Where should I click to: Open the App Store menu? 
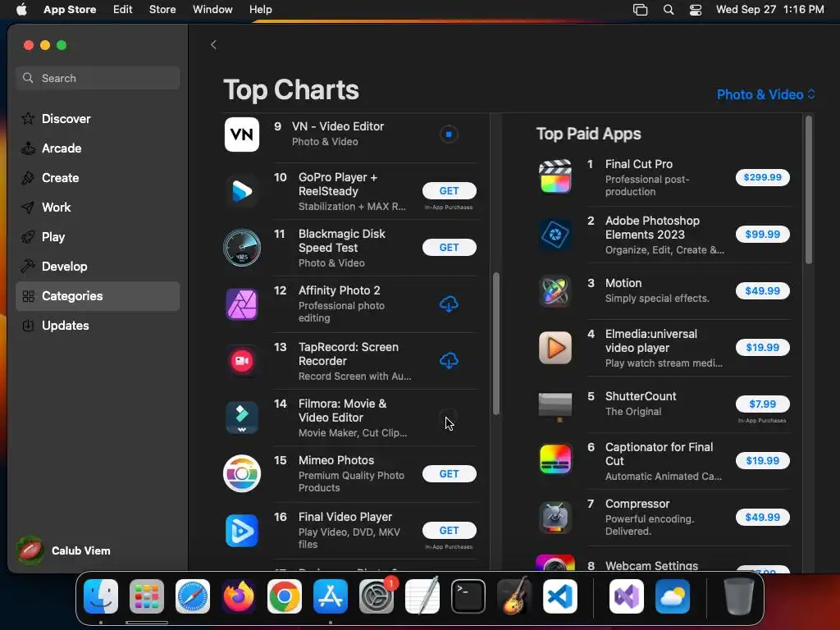[x=70, y=10]
